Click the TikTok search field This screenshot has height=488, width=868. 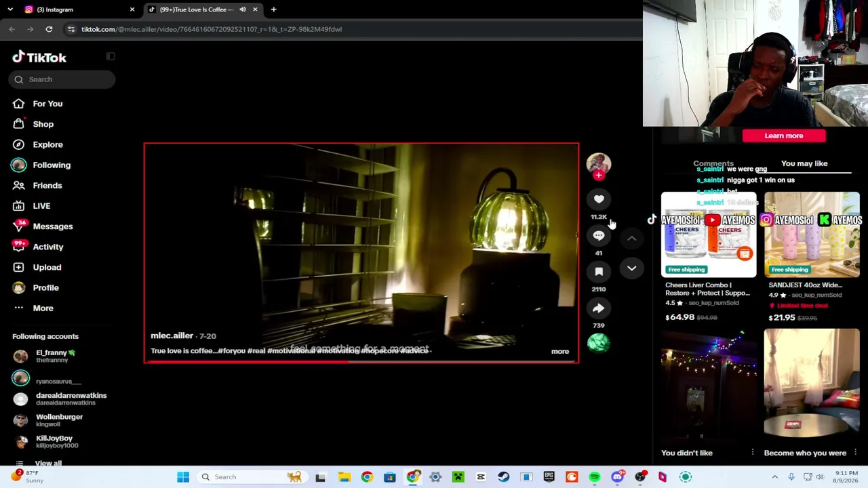point(62,79)
